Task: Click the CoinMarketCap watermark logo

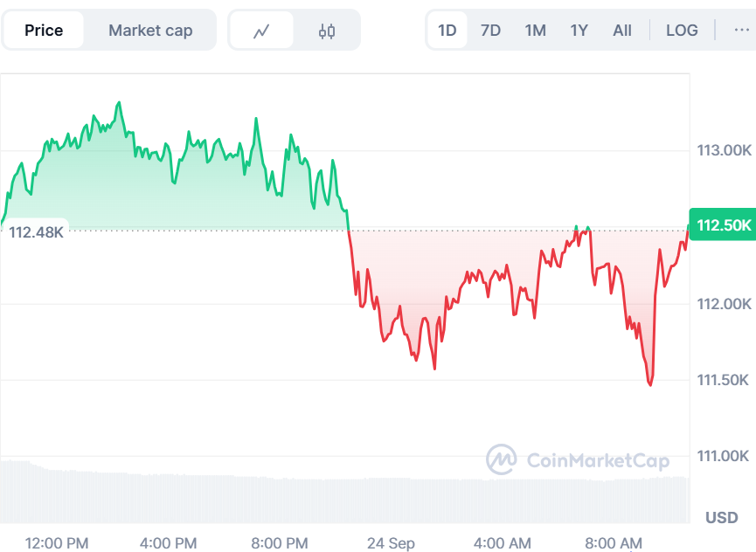Action: tap(578, 460)
